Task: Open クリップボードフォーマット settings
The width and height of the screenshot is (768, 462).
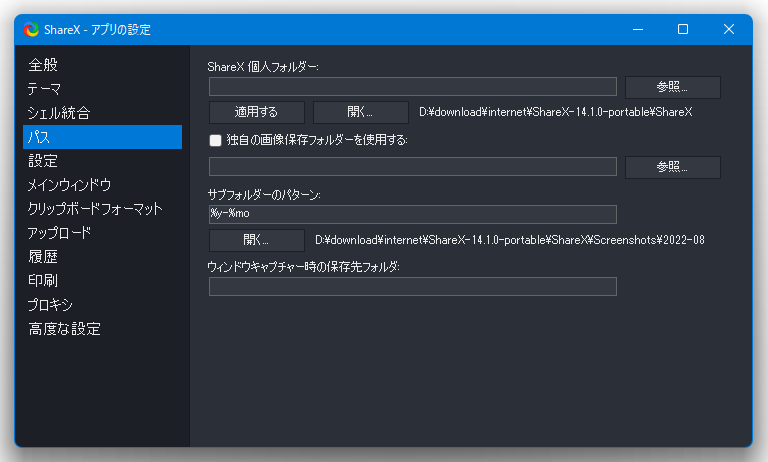Action: 102,209
